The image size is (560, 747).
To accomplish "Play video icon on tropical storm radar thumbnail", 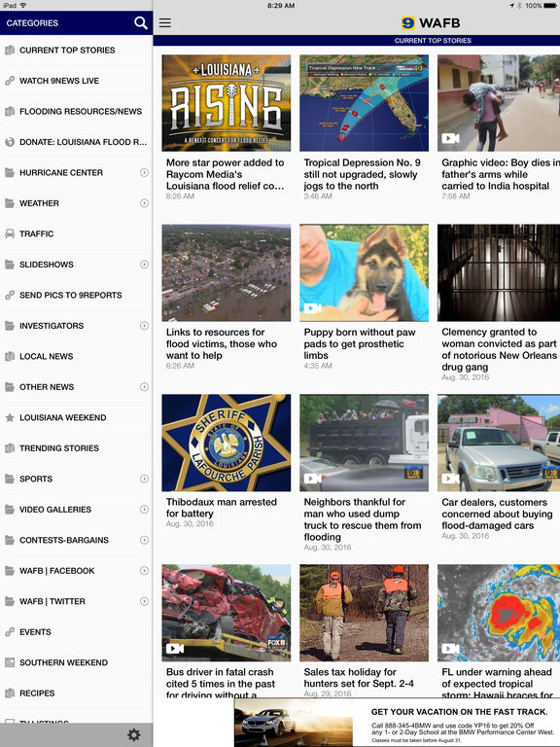I will click(x=450, y=649).
